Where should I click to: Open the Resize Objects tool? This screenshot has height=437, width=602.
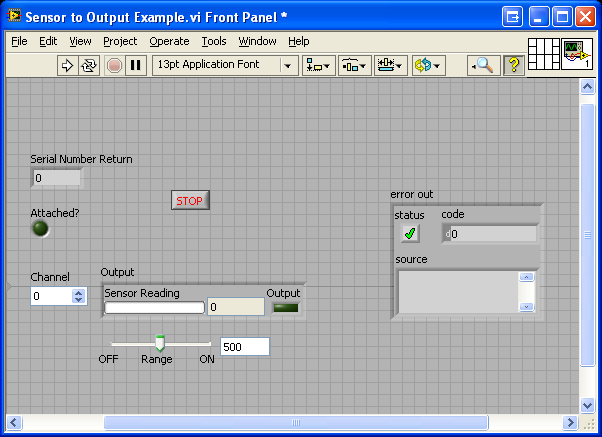(390, 66)
